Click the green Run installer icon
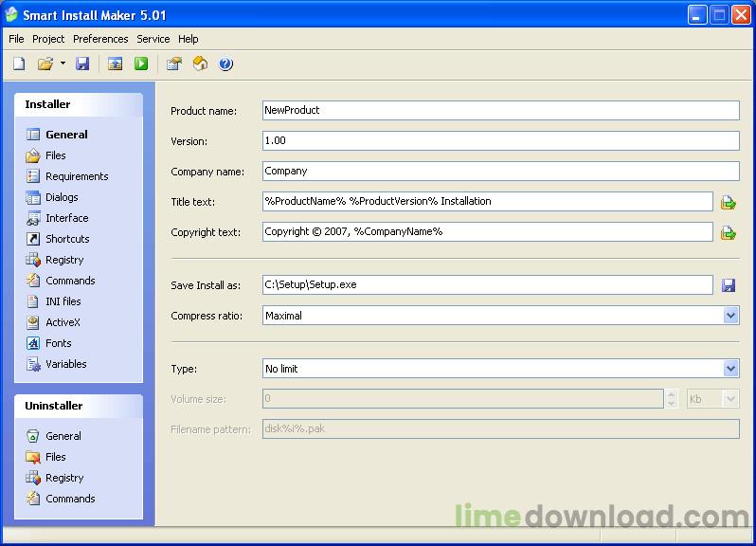The height and width of the screenshot is (546, 756). point(141,64)
